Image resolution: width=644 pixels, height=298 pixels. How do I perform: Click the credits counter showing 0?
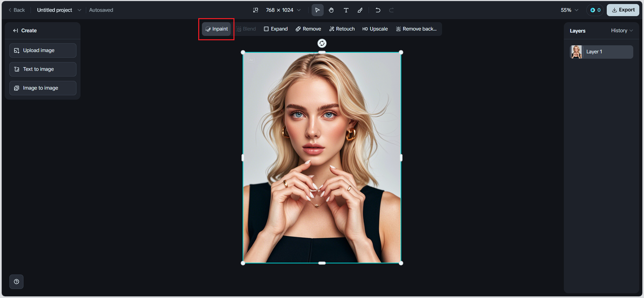595,10
